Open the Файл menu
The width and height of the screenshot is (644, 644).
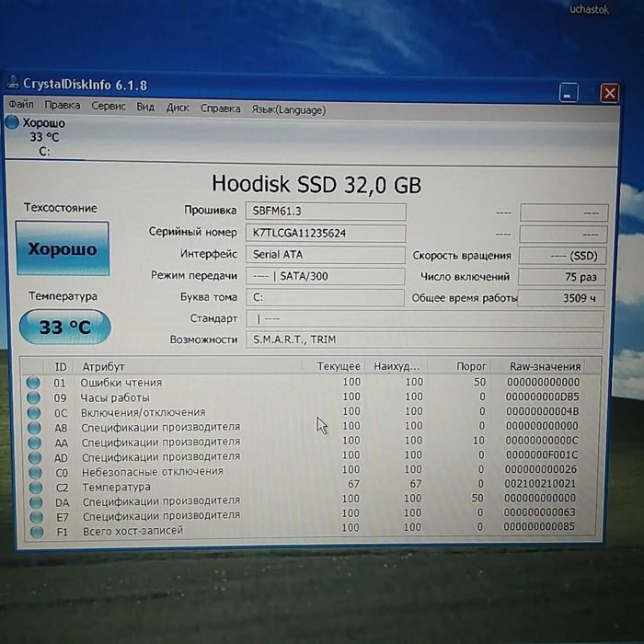[21, 104]
